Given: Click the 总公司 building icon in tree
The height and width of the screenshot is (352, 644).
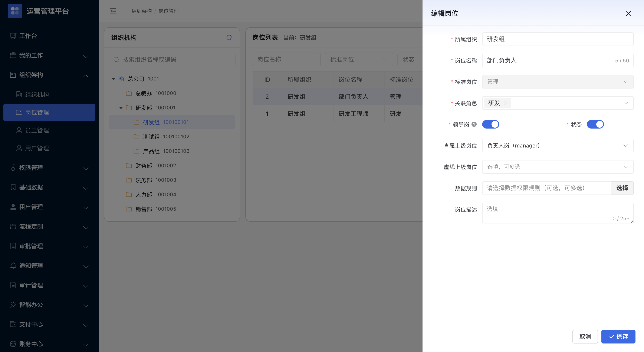Looking at the screenshot, I should point(121,79).
